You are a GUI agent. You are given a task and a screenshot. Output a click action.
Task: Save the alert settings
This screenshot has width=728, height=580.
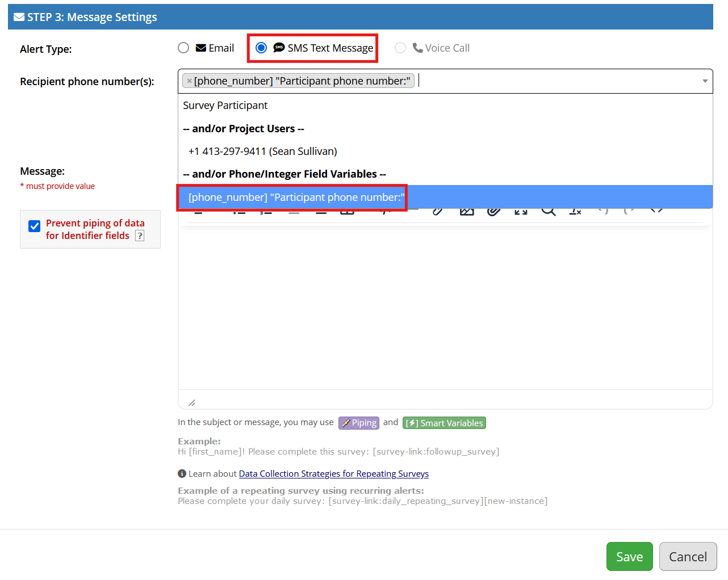(630, 557)
